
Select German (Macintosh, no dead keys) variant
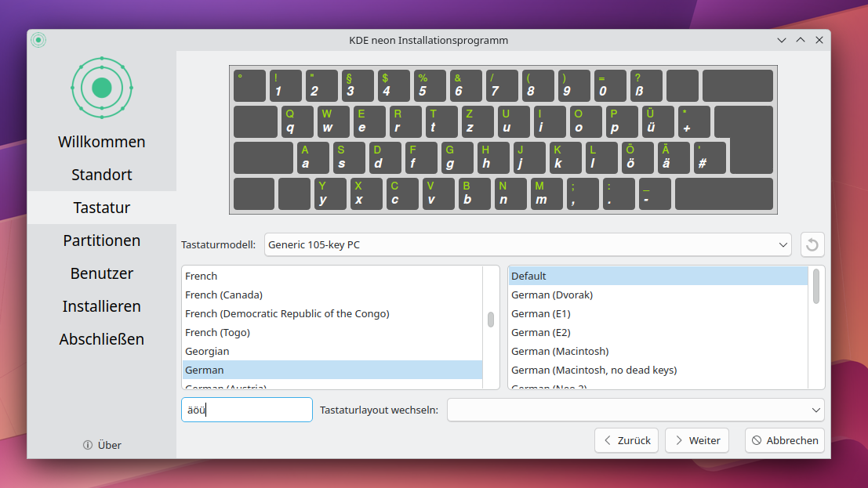[x=658, y=371]
